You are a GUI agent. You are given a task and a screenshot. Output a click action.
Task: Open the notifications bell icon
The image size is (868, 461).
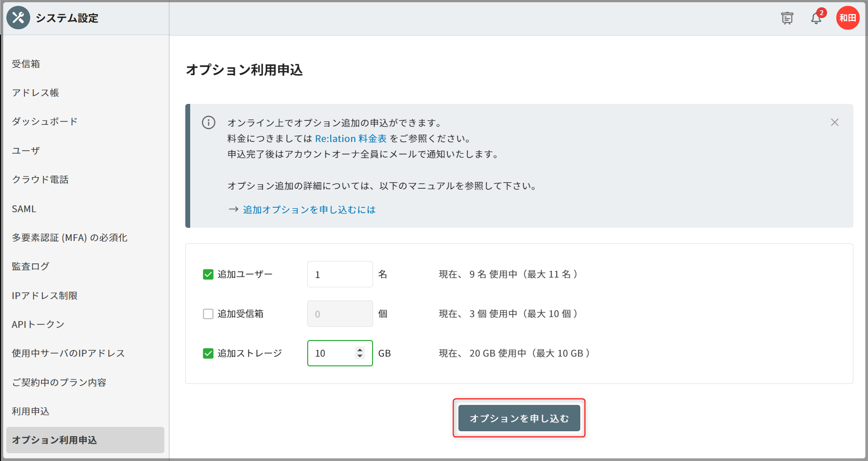coord(816,19)
